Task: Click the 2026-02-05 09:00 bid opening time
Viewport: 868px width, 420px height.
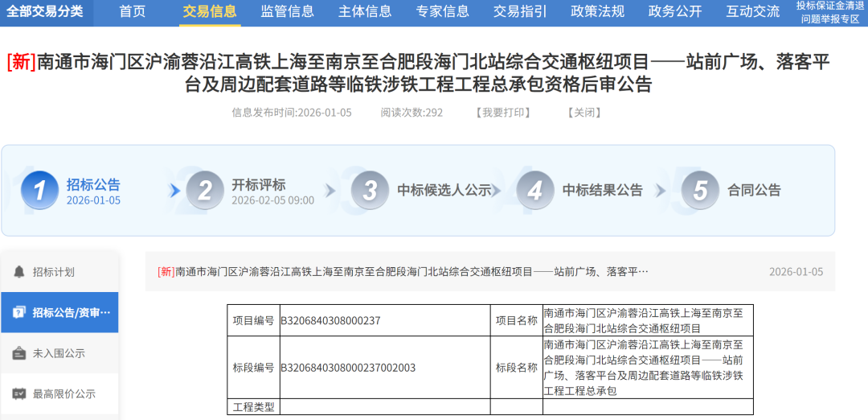Action: pyautogui.click(x=273, y=200)
